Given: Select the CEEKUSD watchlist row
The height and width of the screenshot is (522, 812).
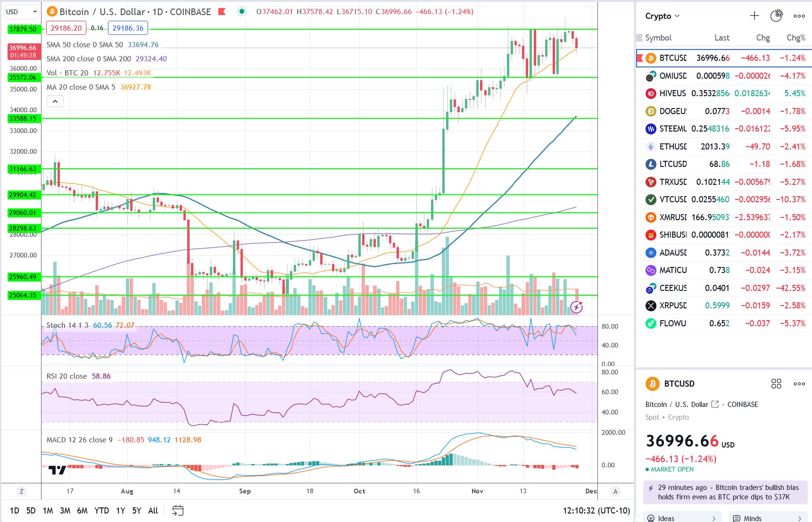Looking at the screenshot, I should [x=724, y=288].
